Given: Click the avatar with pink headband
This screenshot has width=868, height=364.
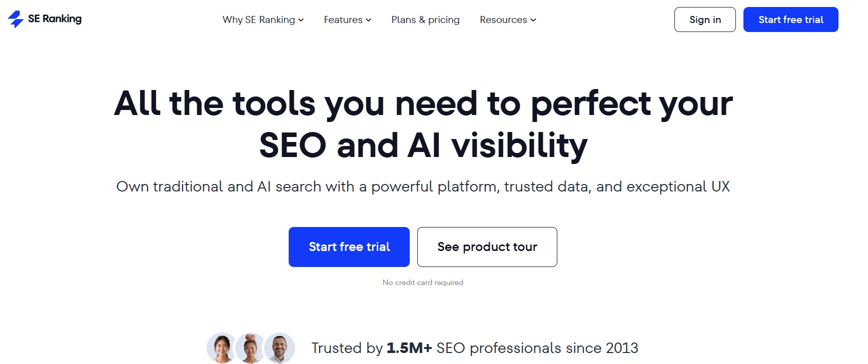Looking at the screenshot, I should point(251,348).
